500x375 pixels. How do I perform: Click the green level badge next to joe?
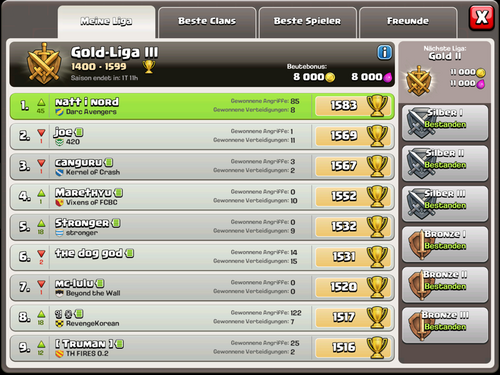click(79, 132)
